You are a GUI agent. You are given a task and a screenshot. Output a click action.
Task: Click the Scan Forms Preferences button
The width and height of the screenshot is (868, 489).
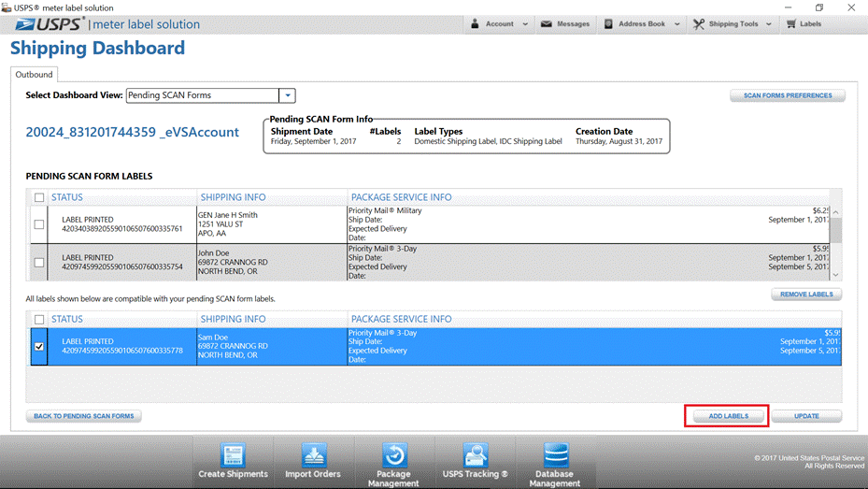coord(787,95)
